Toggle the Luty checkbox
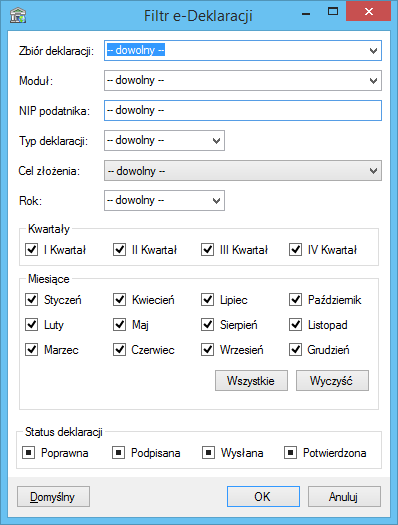The image size is (398, 525). (x=31, y=324)
